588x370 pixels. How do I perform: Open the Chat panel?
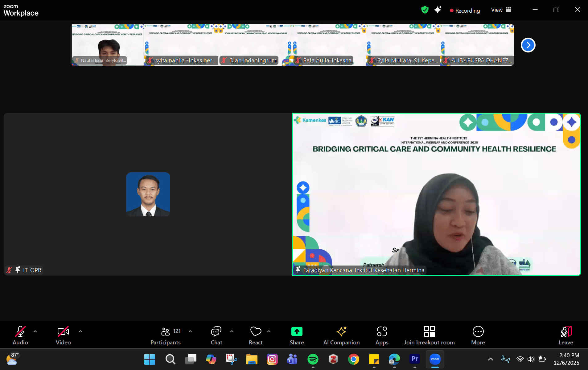point(216,335)
